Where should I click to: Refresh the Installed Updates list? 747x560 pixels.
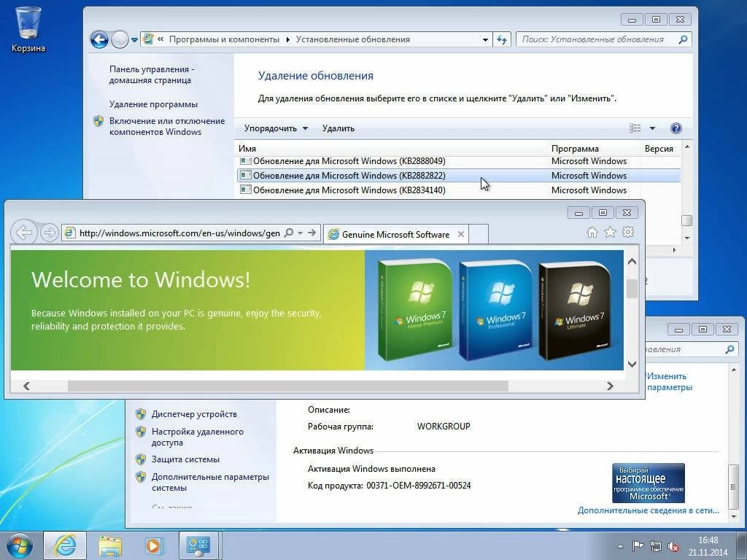click(502, 40)
